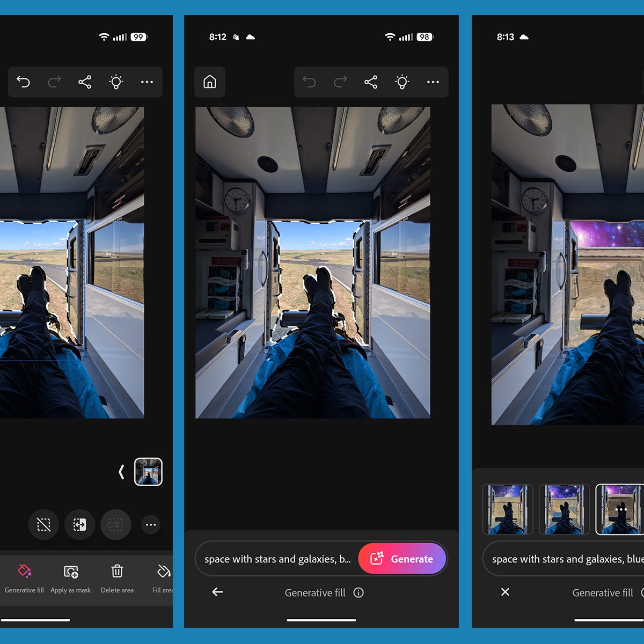Select the first generated variation thumbnail

click(x=508, y=509)
